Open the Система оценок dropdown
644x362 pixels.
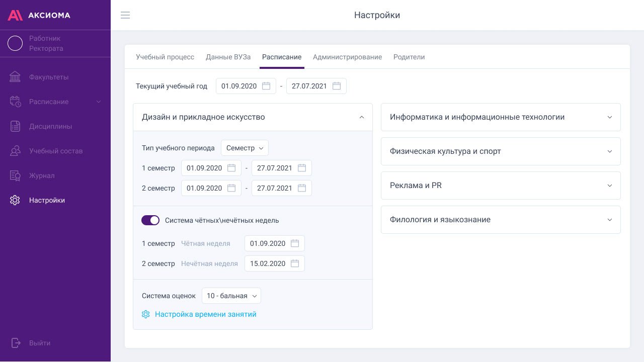[231, 296]
